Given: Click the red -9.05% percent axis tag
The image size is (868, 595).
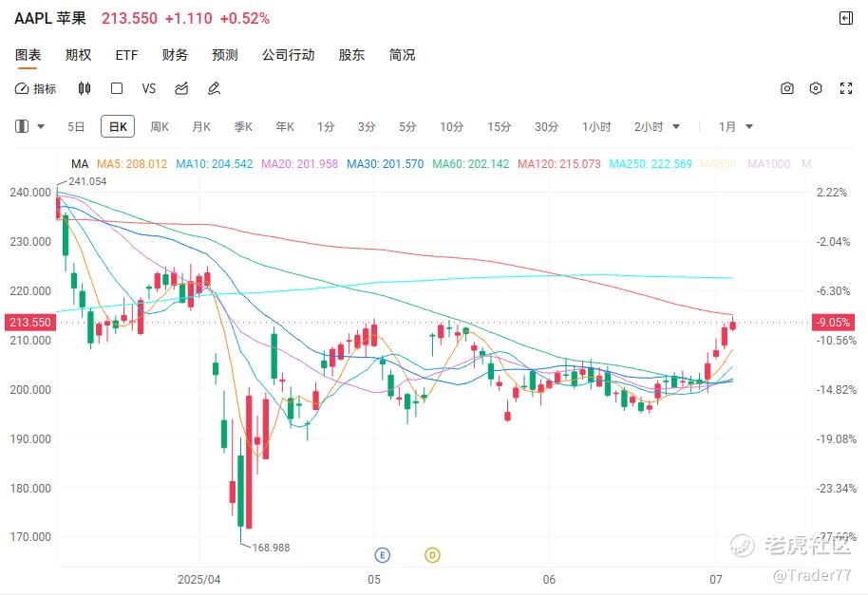Looking at the screenshot, I should coord(834,322).
